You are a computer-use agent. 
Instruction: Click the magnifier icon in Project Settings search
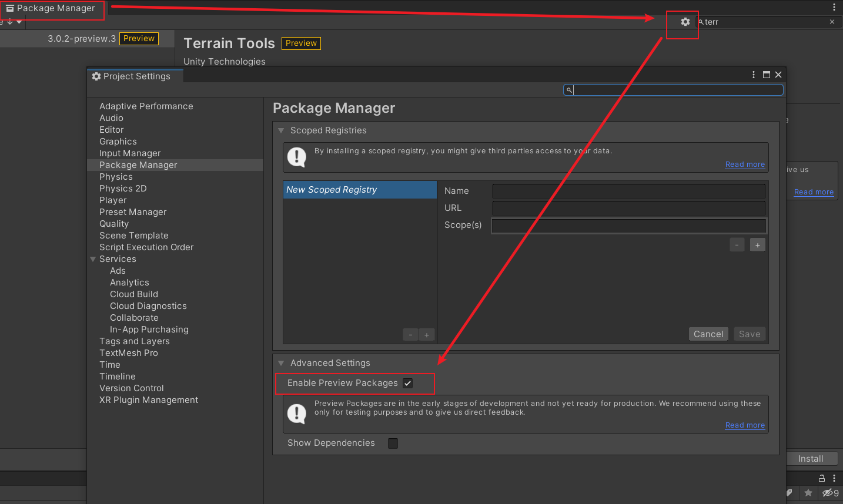[x=569, y=90]
